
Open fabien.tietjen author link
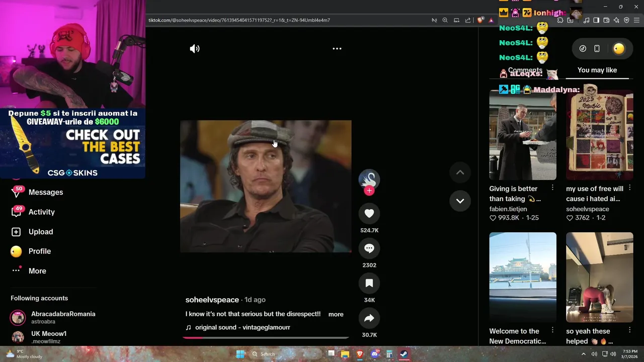click(x=508, y=209)
